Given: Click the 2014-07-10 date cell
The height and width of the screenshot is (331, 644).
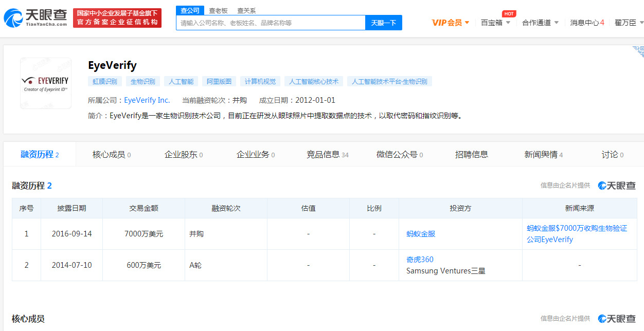Looking at the screenshot, I should coord(72,265).
